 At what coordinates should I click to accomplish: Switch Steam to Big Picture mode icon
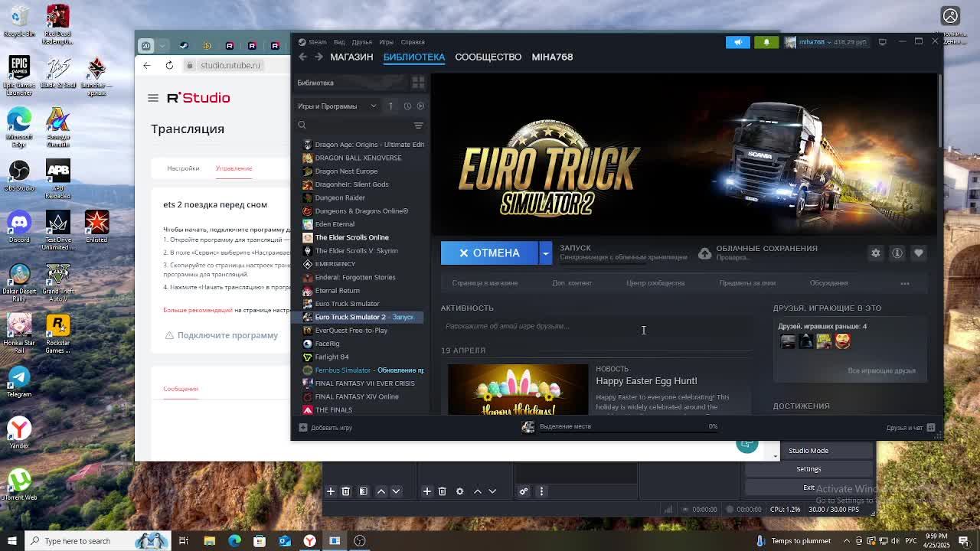pyautogui.click(x=883, y=42)
